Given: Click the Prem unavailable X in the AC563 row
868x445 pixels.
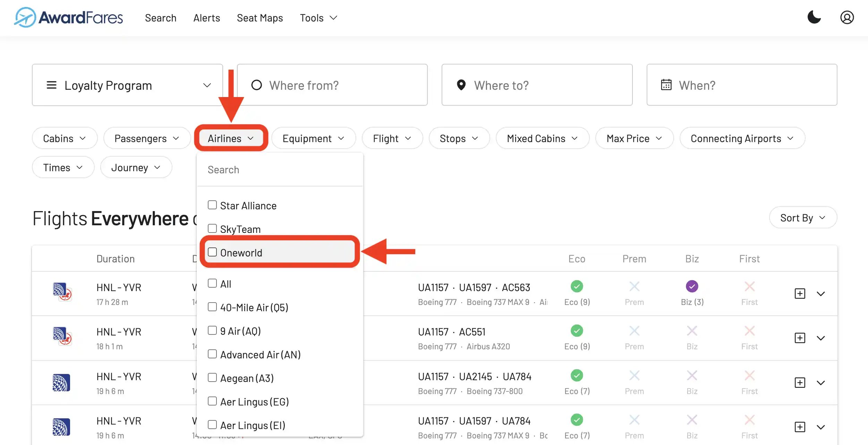Looking at the screenshot, I should [634, 286].
